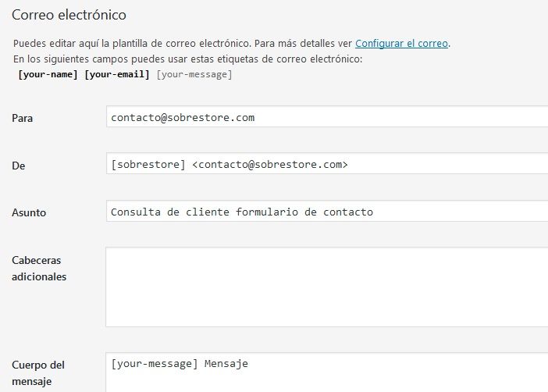548x392 pixels.
Task: Click the Asunto field label
Action: 29,212
